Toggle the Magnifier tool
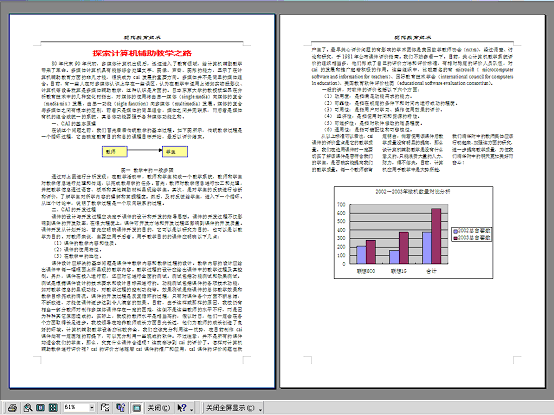 (x=28, y=408)
